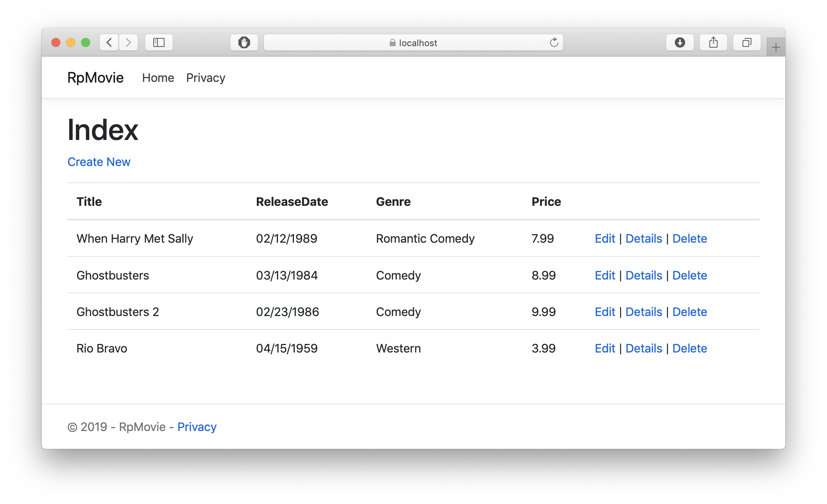Click the localhost address bar
This screenshot has height=504, width=827.
click(x=413, y=43)
